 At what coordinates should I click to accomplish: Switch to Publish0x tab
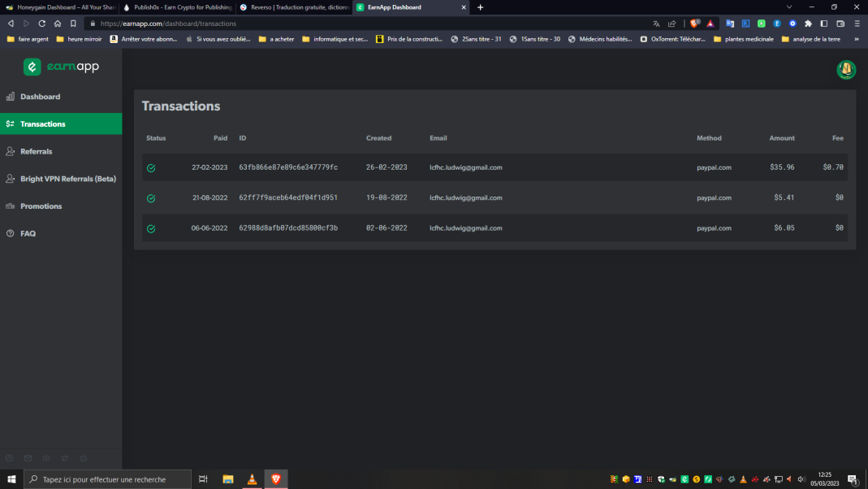(177, 7)
